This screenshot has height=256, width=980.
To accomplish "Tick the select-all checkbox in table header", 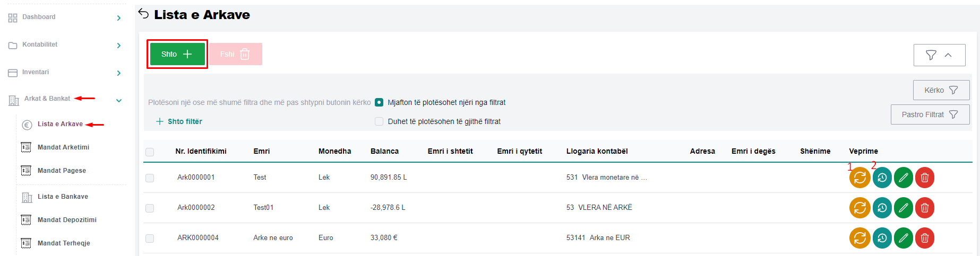I will (150, 152).
